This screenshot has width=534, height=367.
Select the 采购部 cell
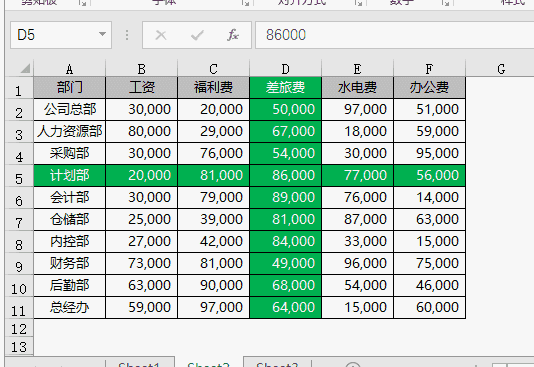click(69, 154)
